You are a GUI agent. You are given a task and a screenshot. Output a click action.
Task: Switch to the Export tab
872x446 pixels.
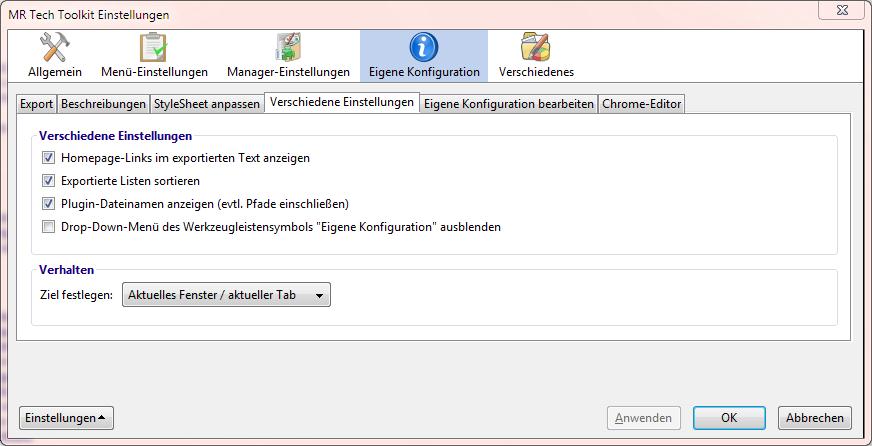click(37, 104)
